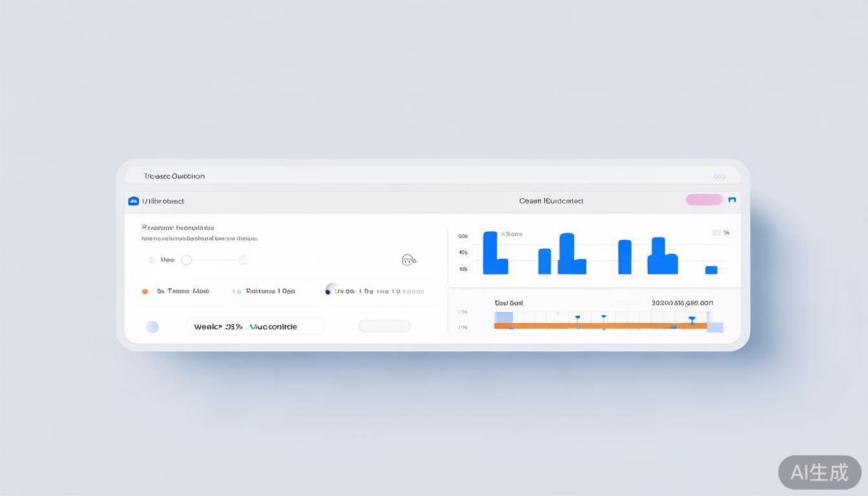868x496 pixels.
Task: Click the pink pill button in header
Action: click(x=704, y=200)
